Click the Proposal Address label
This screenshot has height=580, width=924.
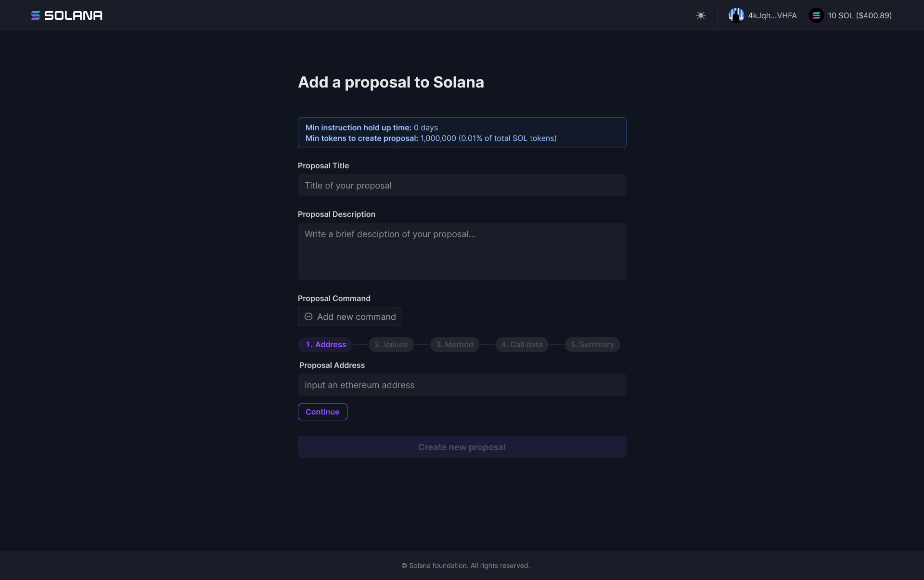pyautogui.click(x=332, y=365)
